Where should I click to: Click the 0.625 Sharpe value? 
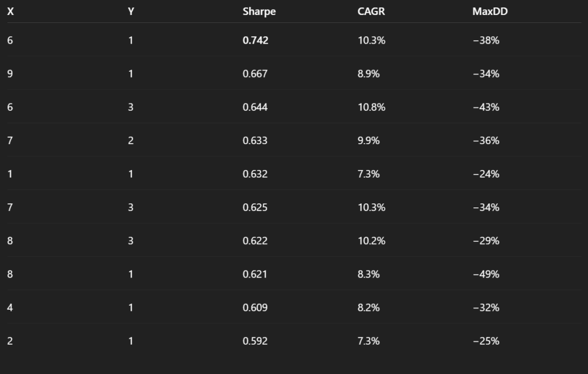click(255, 207)
